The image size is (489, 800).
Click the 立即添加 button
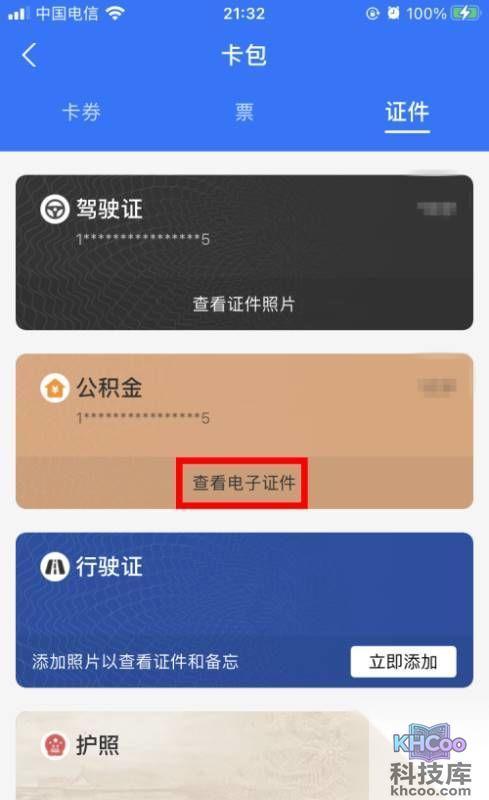403,662
